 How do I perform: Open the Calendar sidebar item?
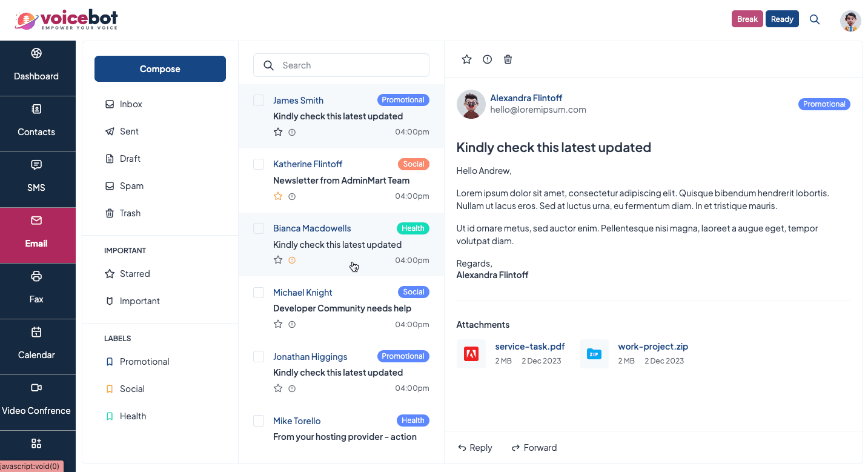(x=36, y=347)
